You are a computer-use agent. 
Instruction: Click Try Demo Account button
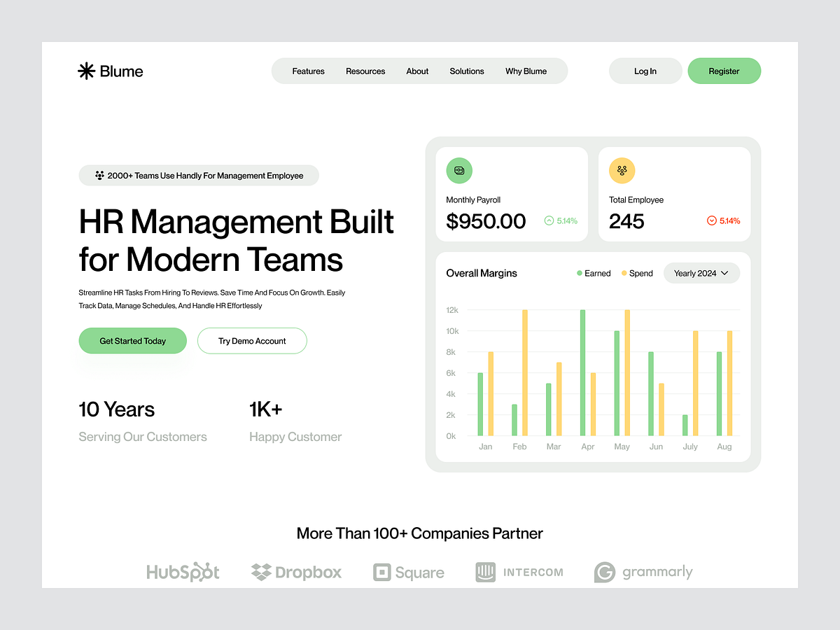pyautogui.click(x=252, y=341)
